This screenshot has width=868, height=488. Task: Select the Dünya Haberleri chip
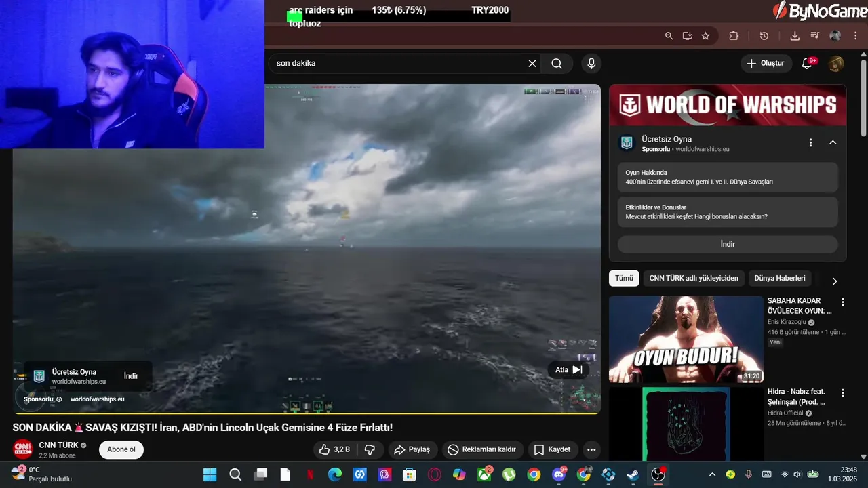tap(780, 278)
